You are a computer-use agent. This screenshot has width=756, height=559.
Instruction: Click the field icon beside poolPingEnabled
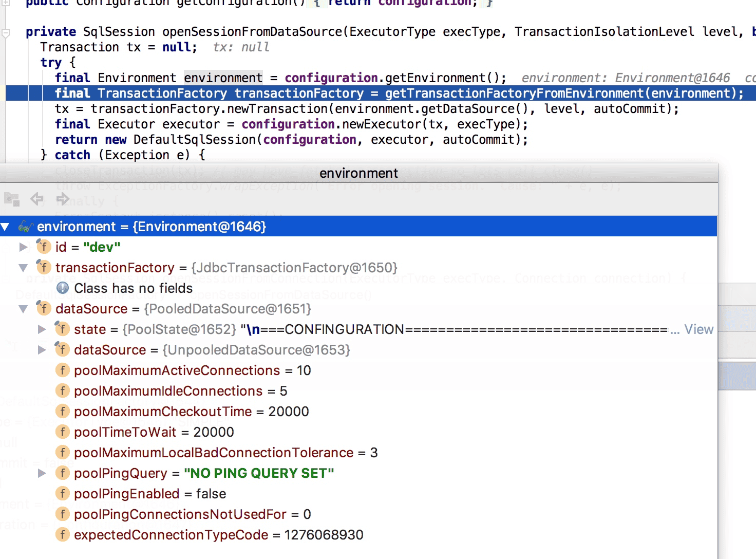pyautogui.click(x=62, y=493)
